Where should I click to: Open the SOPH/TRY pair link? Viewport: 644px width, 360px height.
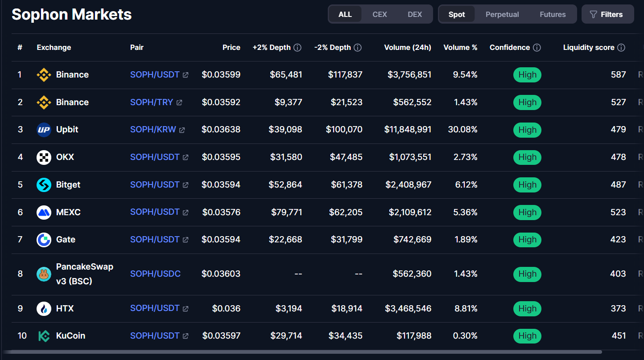[152, 102]
